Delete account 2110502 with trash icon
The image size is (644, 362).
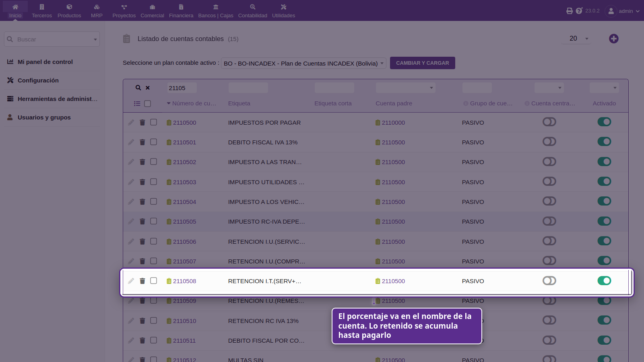[142, 162]
